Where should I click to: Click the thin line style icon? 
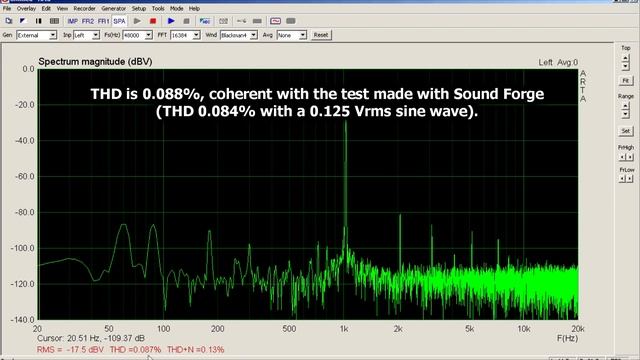(x=242, y=21)
